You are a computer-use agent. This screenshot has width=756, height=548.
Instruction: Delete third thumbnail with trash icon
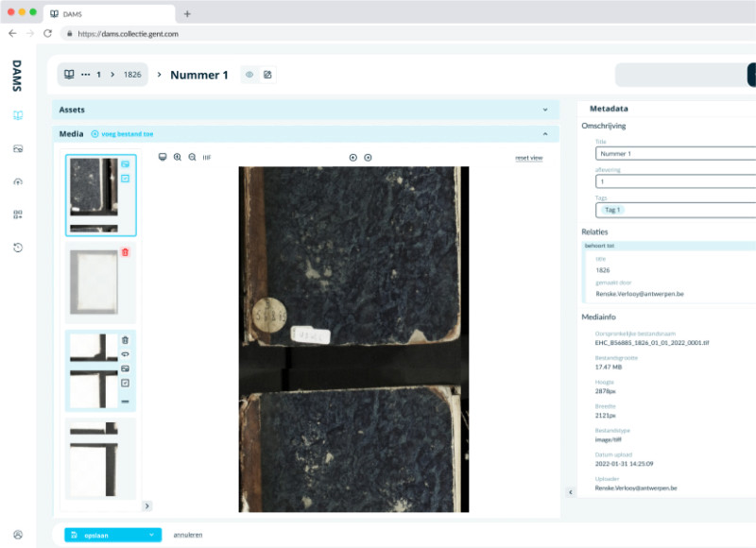click(126, 340)
